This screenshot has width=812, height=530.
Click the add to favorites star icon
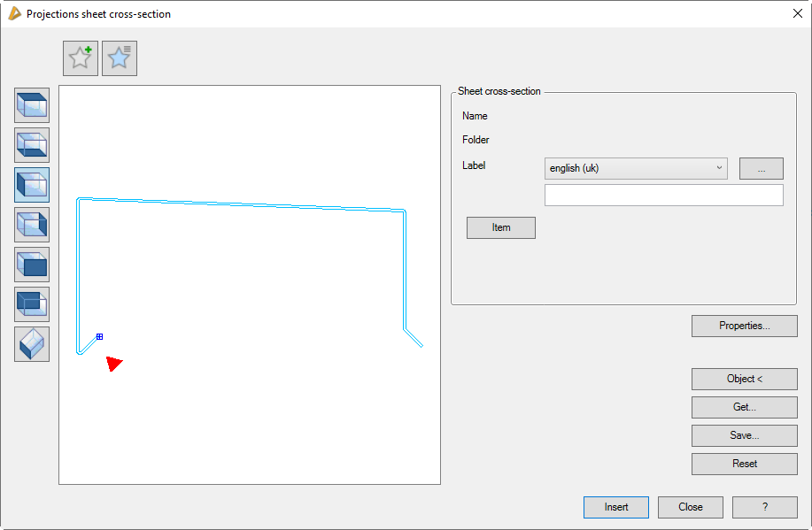pos(81,58)
